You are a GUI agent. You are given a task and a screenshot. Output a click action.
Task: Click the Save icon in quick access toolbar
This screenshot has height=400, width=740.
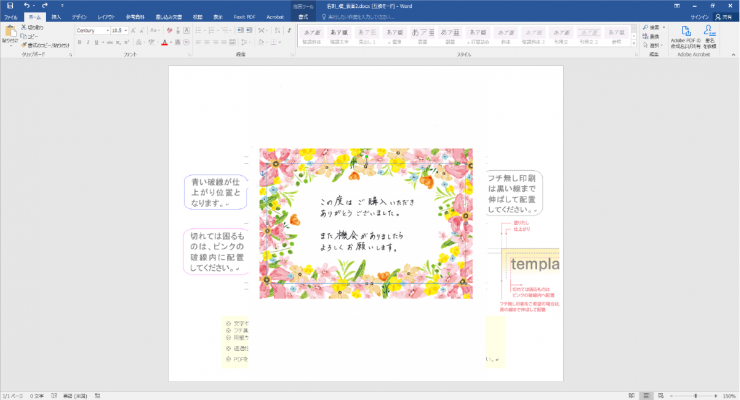pyautogui.click(x=9, y=6)
